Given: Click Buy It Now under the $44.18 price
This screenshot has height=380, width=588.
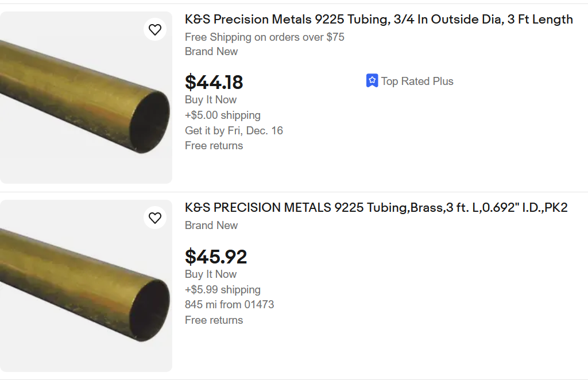Looking at the screenshot, I should pos(211,100).
